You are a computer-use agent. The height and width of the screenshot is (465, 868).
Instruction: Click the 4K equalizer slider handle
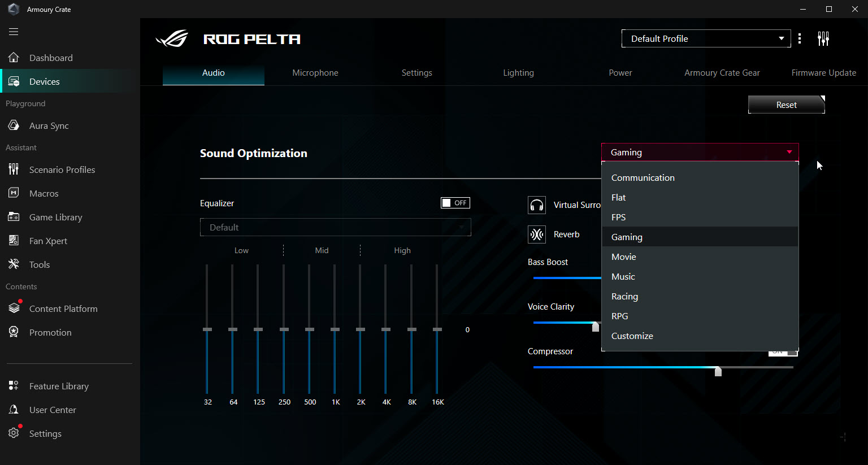click(386, 329)
